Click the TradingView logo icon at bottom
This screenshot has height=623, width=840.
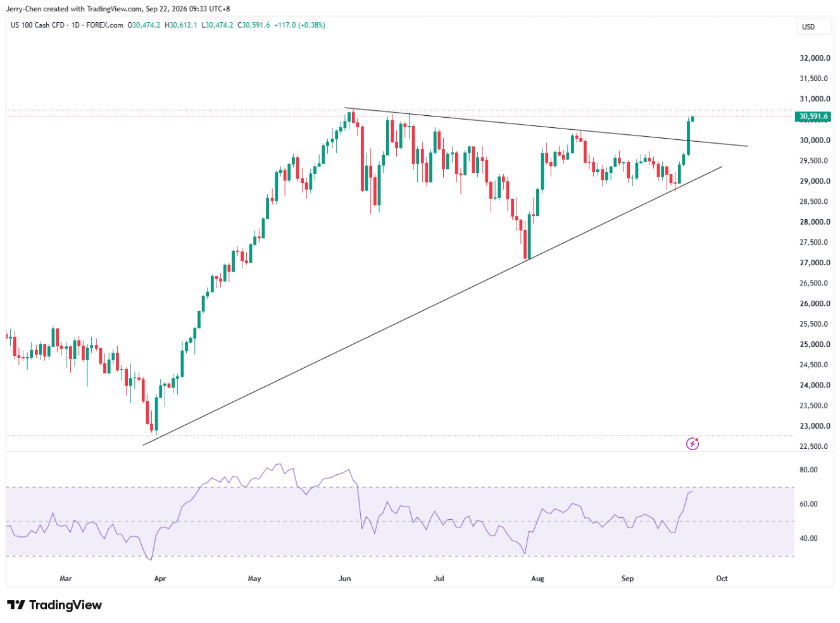[16, 605]
